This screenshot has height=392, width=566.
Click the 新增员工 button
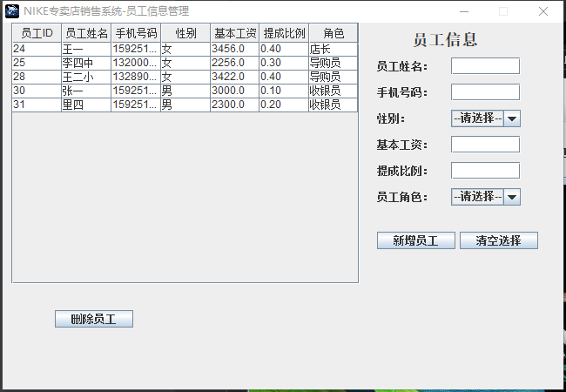pyautogui.click(x=416, y=240)
